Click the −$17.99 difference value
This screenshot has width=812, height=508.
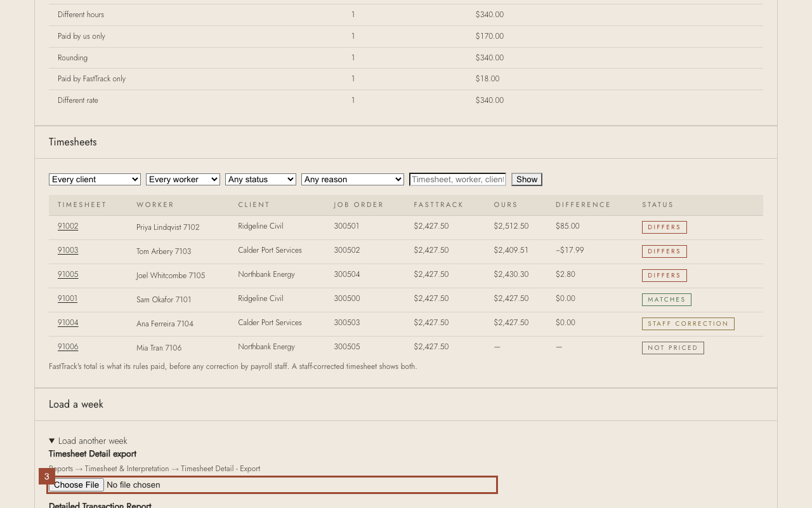(x=570, y=250)
